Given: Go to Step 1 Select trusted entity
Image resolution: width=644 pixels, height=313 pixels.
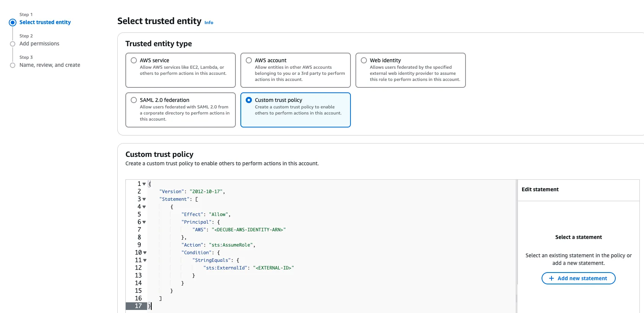Looking at the screenshot, I should pyautogui.click(x=45, y=22).
